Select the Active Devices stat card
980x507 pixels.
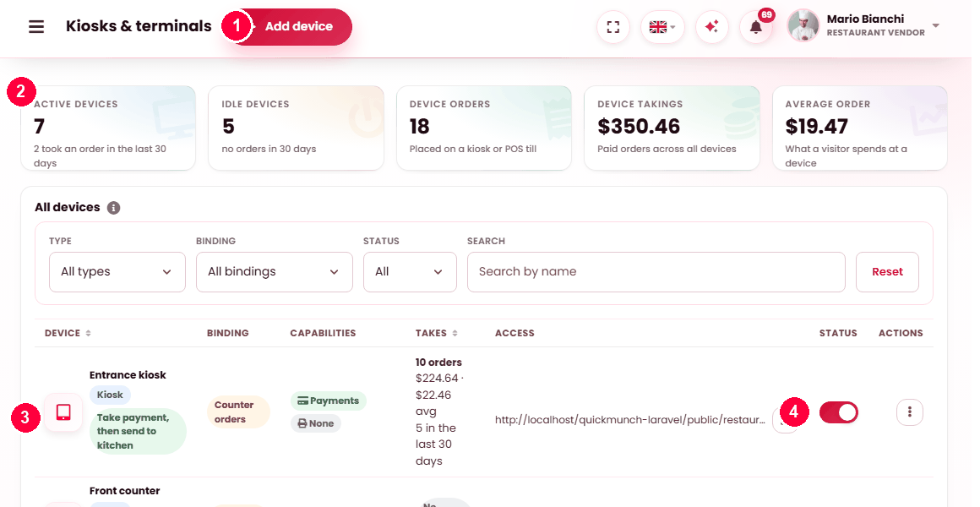(108, 128)
